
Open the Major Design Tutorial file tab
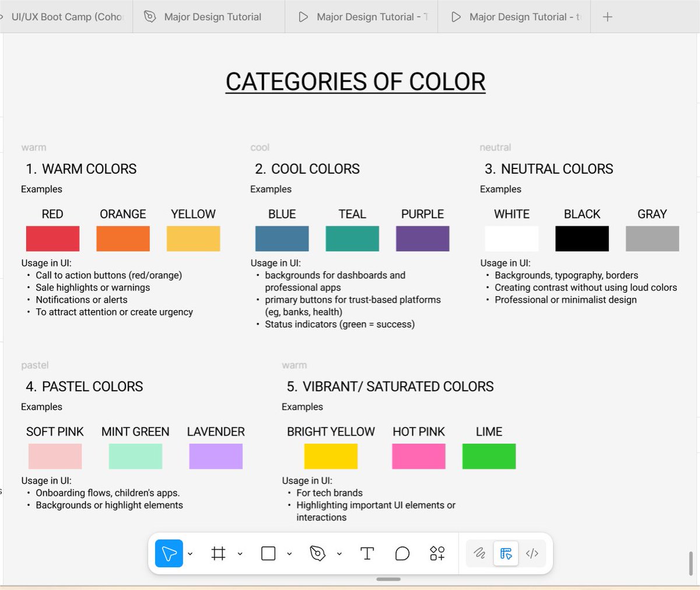coord(209,17)
